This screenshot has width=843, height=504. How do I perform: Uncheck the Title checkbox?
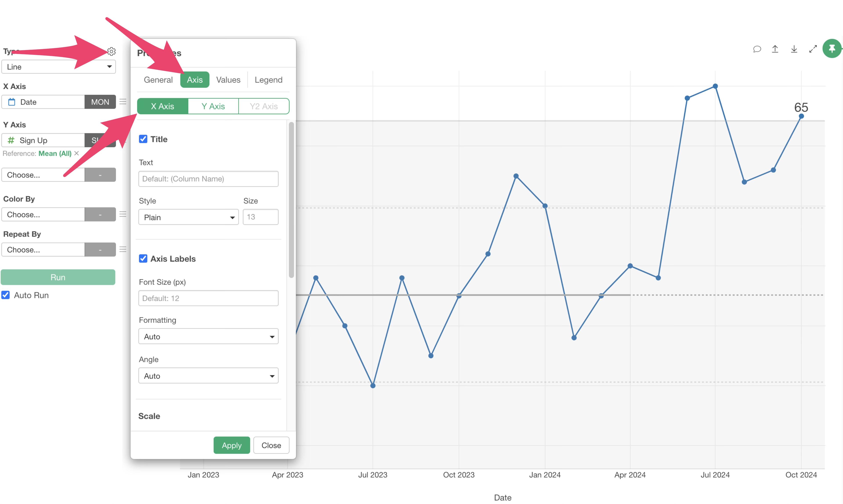[143, 139]
